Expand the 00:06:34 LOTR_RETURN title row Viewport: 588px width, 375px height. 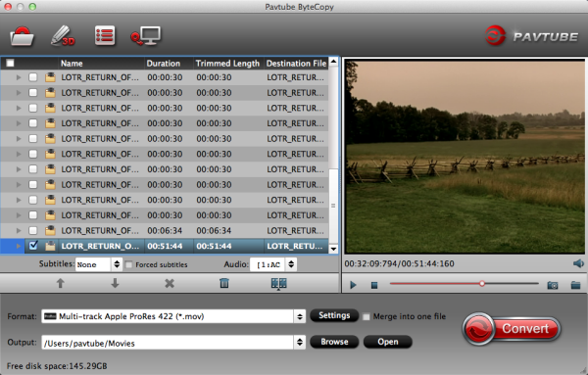[19, 230]
